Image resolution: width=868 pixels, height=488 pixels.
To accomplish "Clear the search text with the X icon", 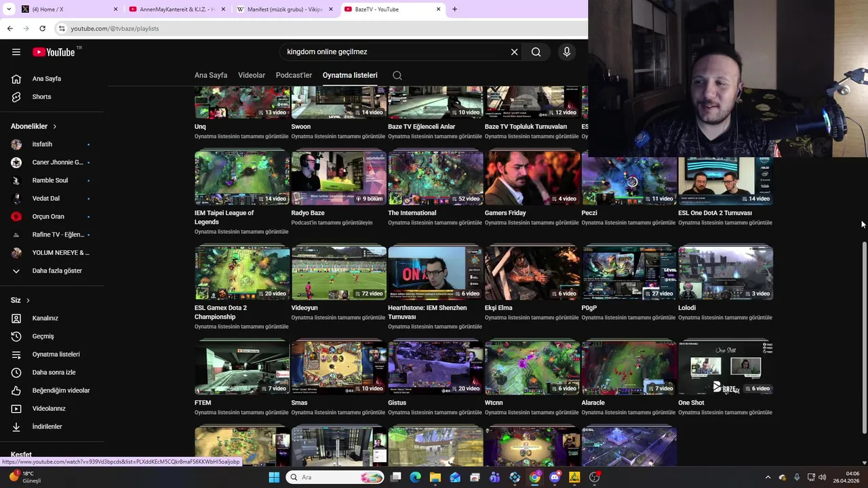I will 514,52.
